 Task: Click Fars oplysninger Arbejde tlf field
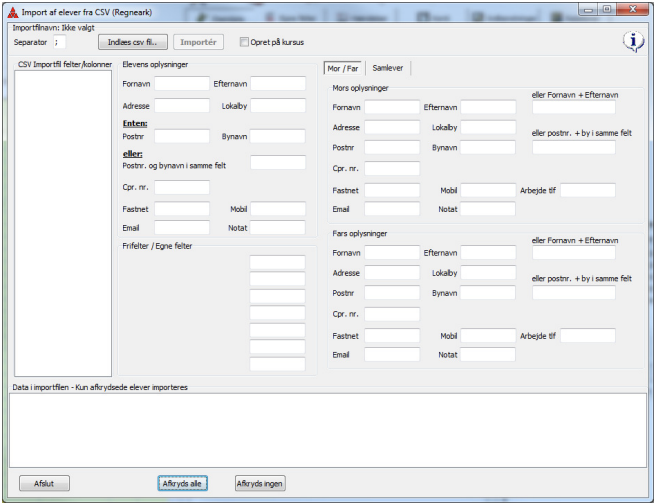[x=588, y=336]
